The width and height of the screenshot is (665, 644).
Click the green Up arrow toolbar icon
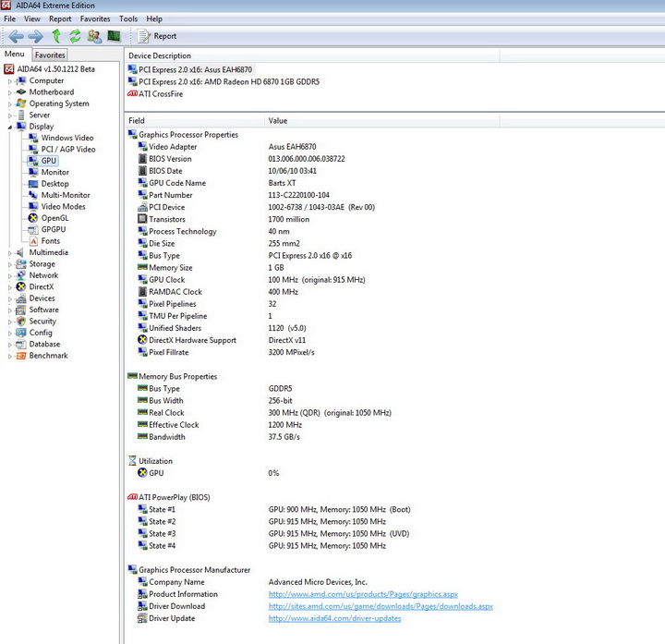tap(56, 36)
